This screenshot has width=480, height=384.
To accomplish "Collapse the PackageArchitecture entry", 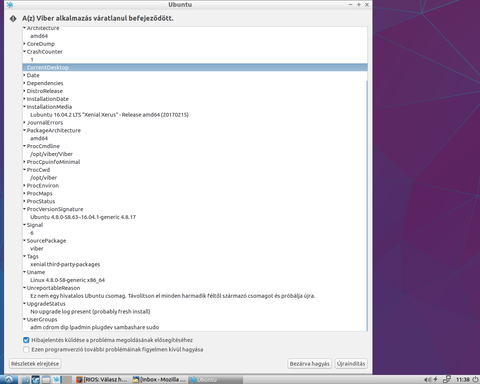I will point(24,130).
